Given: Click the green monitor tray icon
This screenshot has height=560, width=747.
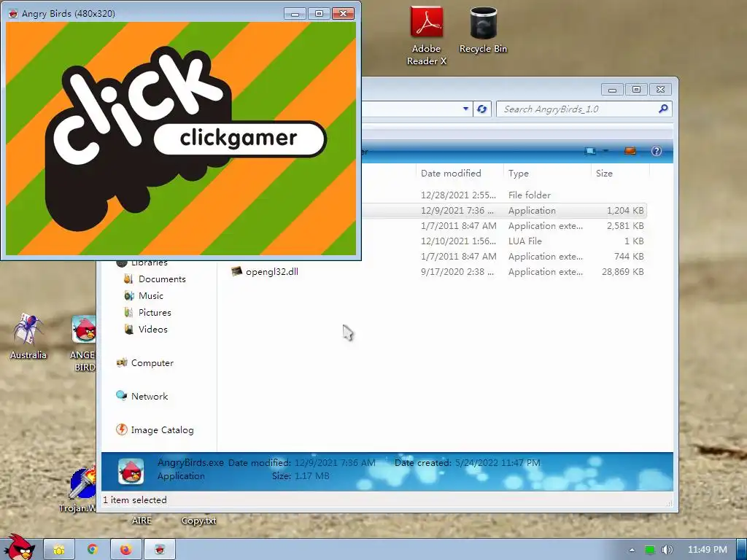Looking at the screenshot, I should pos(649,550).
